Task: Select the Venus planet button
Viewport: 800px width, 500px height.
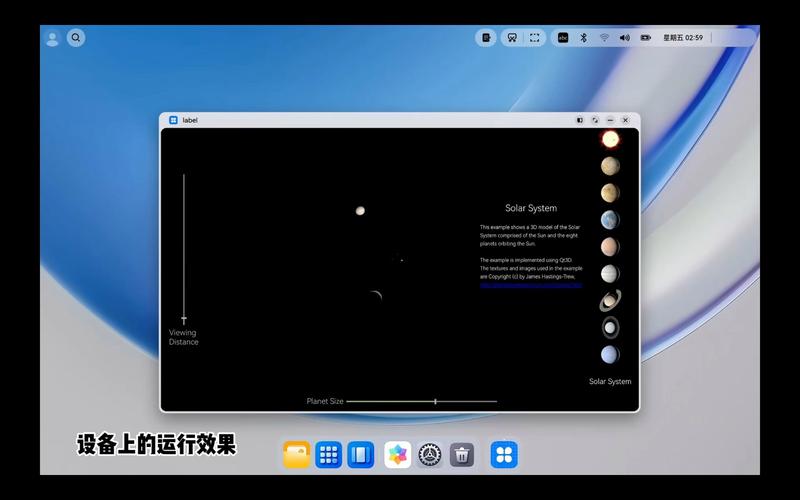Action: (610, 193)
